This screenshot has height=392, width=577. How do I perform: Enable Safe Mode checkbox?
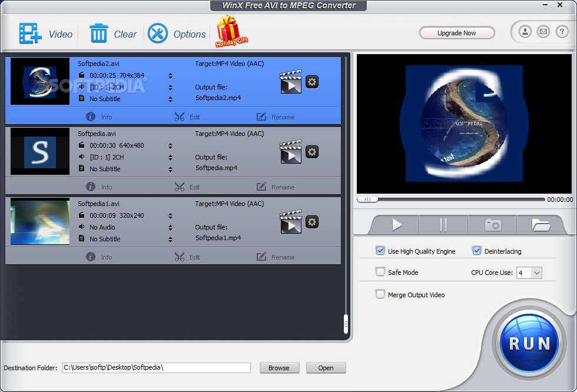[x=380, y=272]
